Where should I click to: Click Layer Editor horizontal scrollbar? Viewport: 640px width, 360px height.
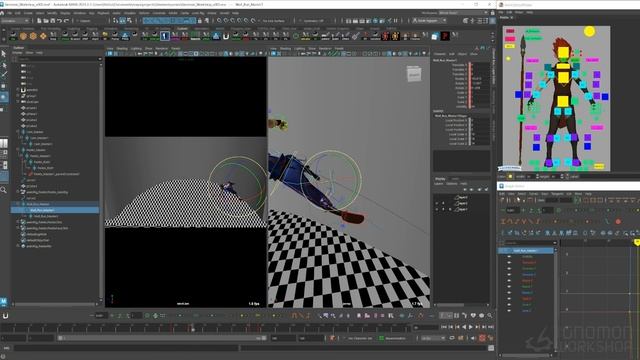[x=451, y=305]
